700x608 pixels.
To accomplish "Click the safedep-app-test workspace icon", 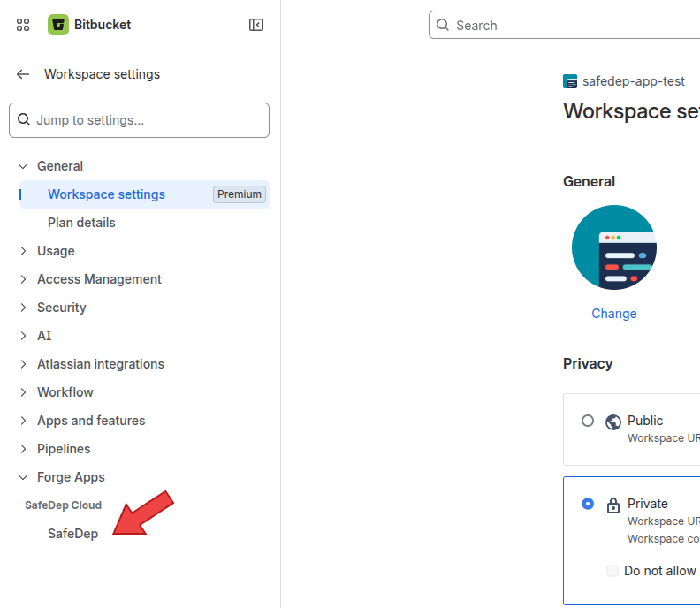I will (570, 81).
